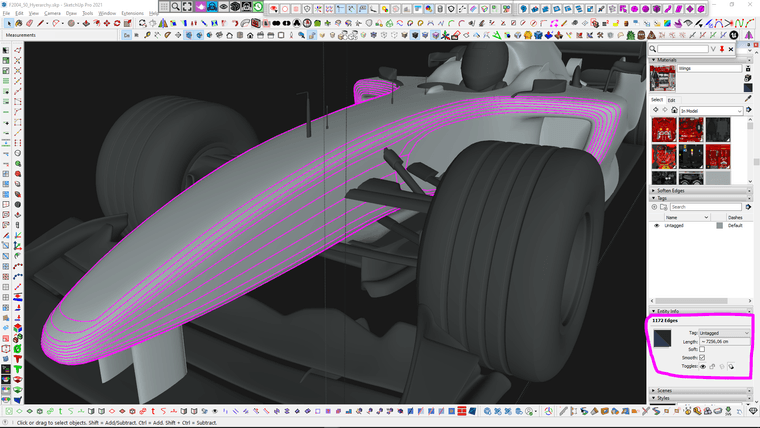Click the red pin icon in search bar
760x428 pixels.
pyautogui.click(x=722, y=48)
